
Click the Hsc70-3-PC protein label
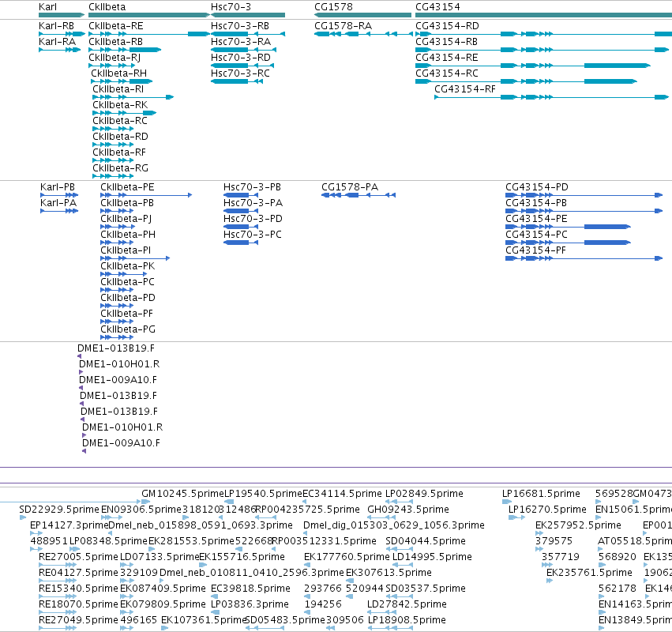253,235
